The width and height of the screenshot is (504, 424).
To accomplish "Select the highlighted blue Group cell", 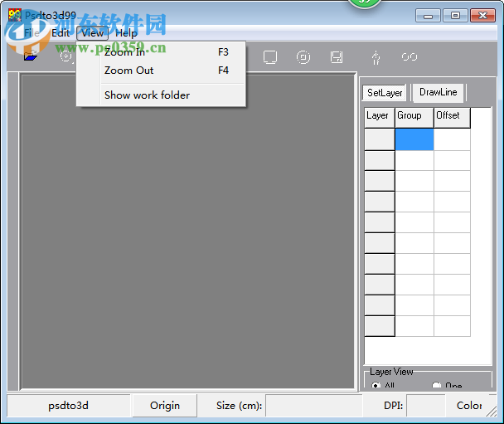I will 414,139.
